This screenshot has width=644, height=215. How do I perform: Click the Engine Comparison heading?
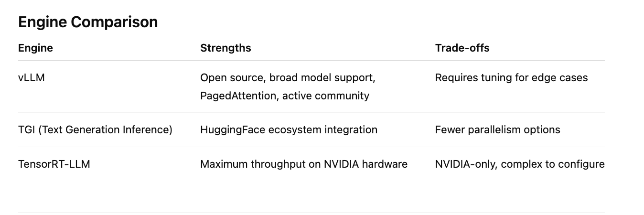point(88,22)
